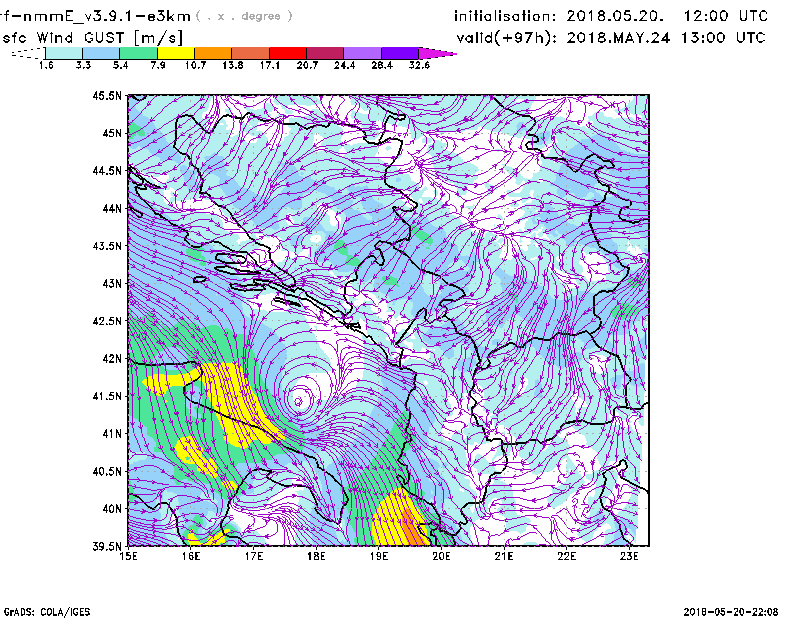Click the 'sfc Wind GUST [m/s]' label
This screenshot has height=618, width=800.
pyautogui.click(x=92, y=38)
